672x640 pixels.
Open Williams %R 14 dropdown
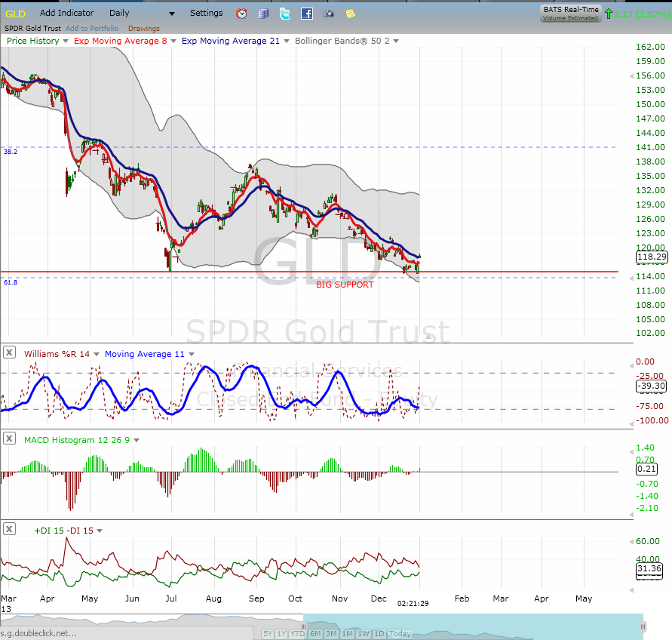97,354
